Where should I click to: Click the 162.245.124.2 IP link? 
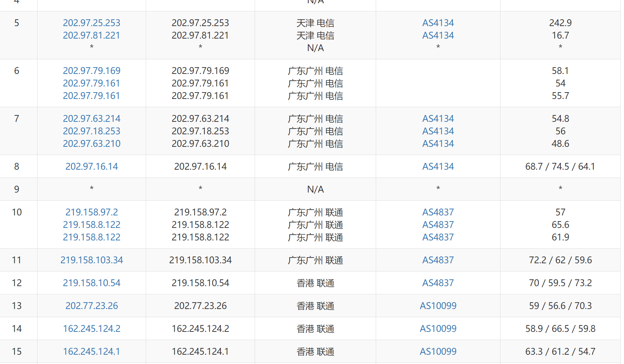coord(91,329)
